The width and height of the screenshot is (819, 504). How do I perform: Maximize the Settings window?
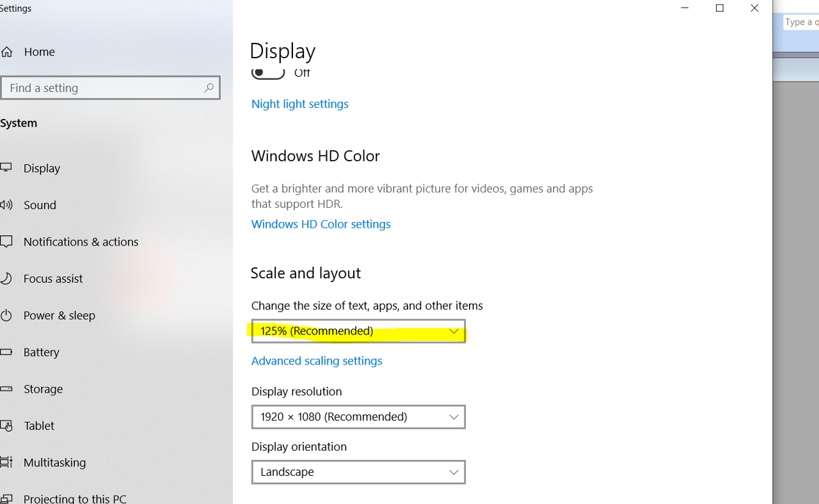tap(719, 8)
